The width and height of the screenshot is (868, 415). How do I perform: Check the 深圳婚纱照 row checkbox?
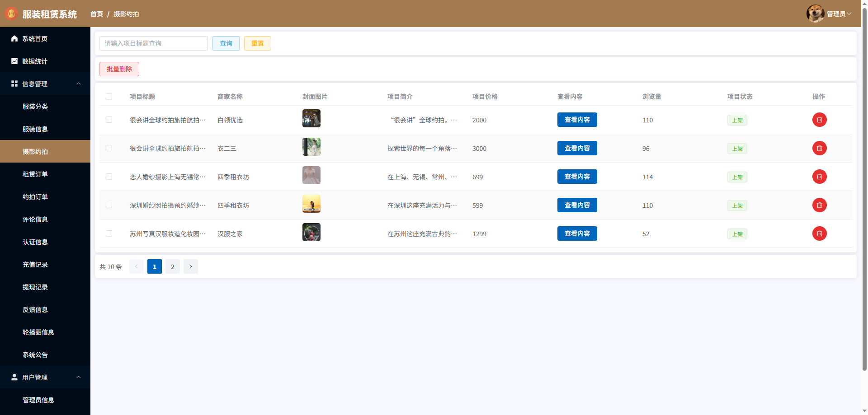click(x=109, y=205)
